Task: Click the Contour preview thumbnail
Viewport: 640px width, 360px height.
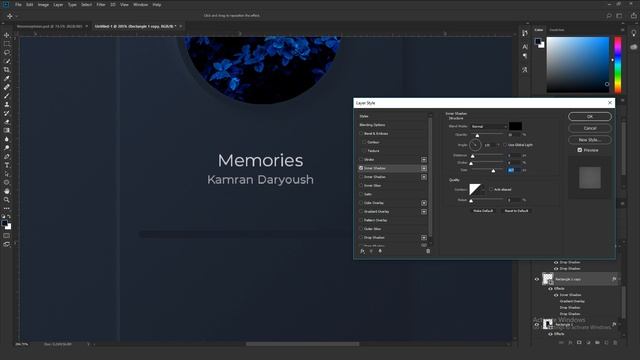Action: [x=475, y=189]
